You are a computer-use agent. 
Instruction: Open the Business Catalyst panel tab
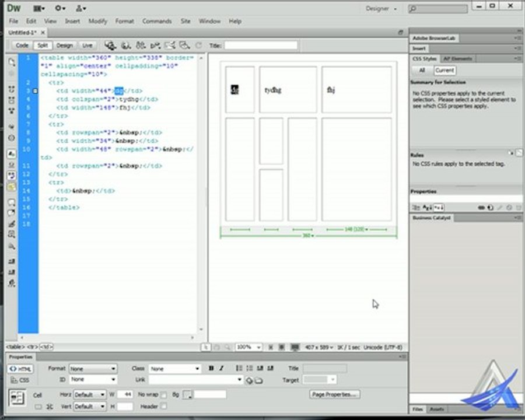[x=431, y=218]
